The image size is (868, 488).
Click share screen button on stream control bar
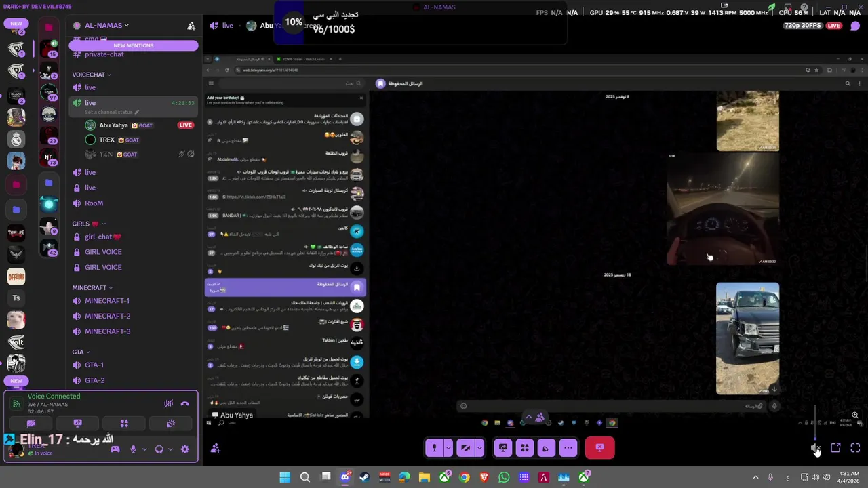[x=502, y=447]
